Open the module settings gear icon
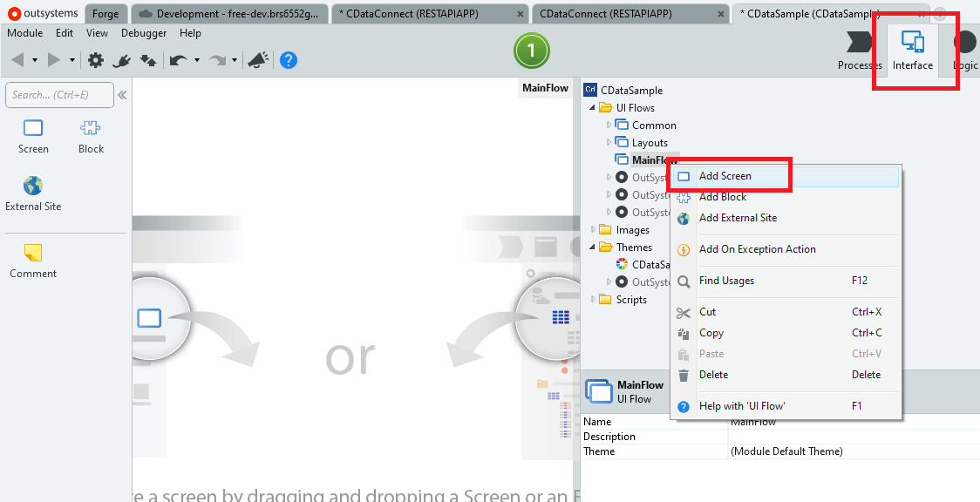 [x=96, y=60]
